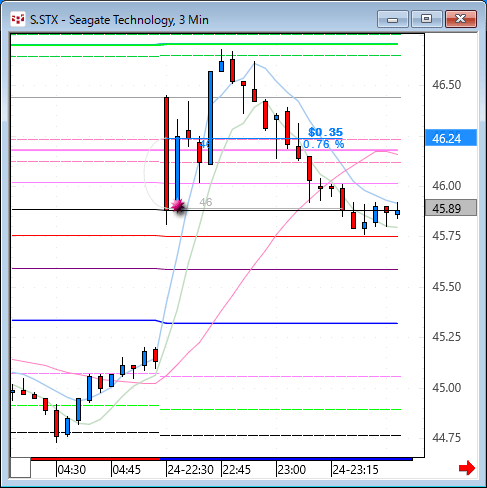Viewport: 487px width, 488px height.
Task: Click the 04:45 time axis label
Action: click(x=127, y=470)
